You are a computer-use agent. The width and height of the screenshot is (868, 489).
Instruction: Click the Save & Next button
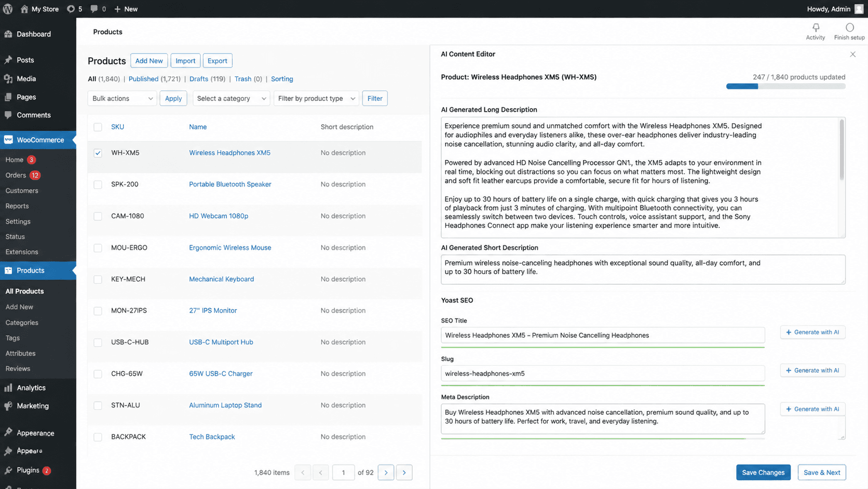(822, 472)
